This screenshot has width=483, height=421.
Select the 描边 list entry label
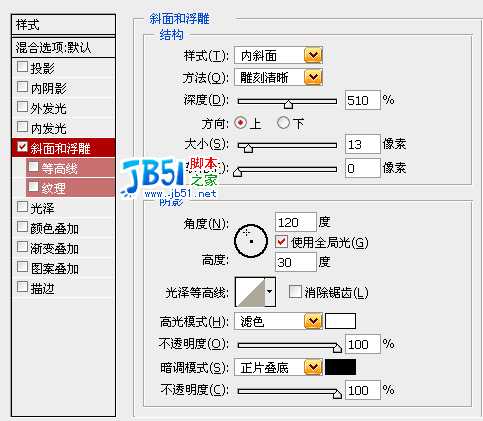pos(42,289)
